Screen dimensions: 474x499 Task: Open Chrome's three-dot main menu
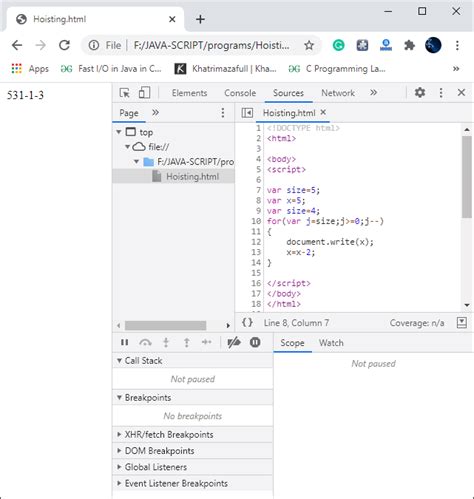pos(457,45)
